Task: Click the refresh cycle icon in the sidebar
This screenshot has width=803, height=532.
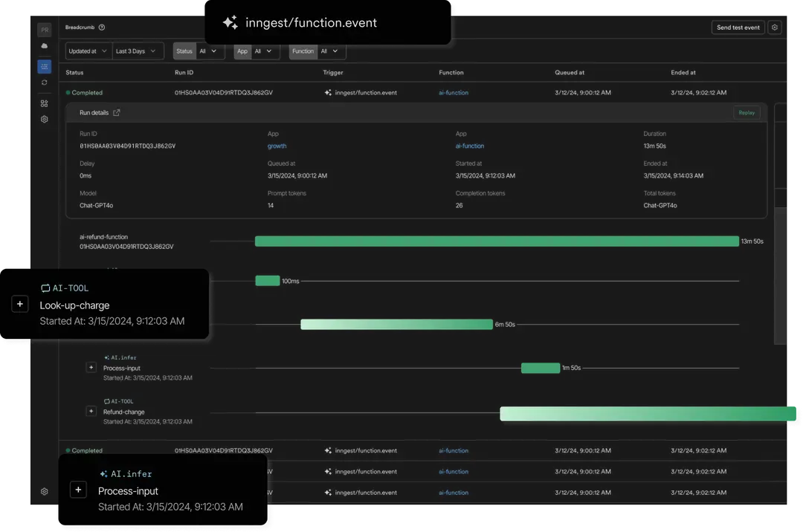Action: tap(45, 82)
